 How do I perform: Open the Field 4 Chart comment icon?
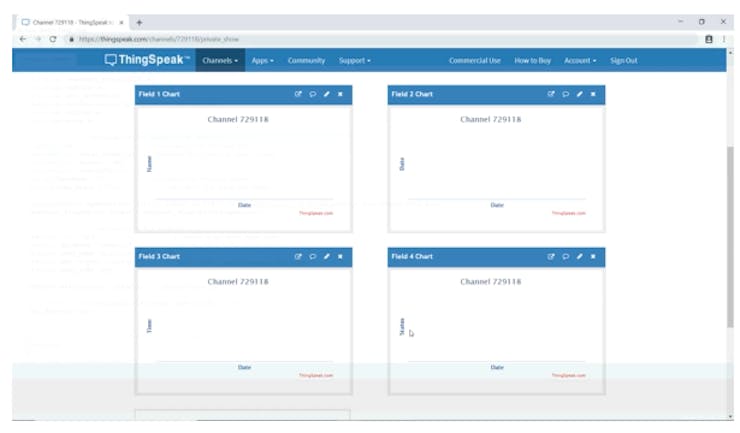click(565, 256)
